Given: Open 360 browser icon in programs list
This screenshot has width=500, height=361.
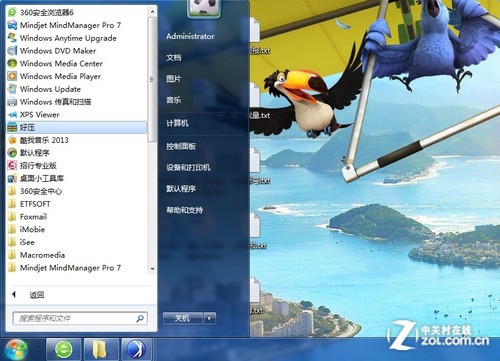Looking at the screenshot, I should coord(12,12).
